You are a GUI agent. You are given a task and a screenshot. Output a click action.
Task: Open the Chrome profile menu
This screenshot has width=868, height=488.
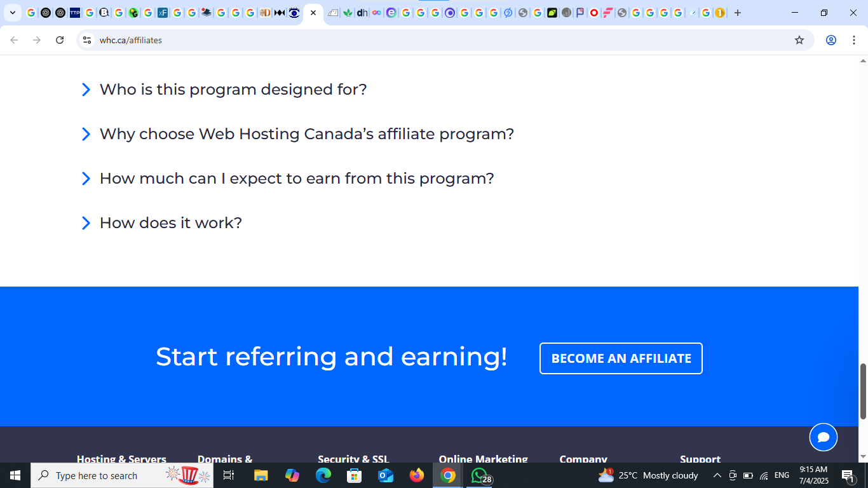(831, 40)
